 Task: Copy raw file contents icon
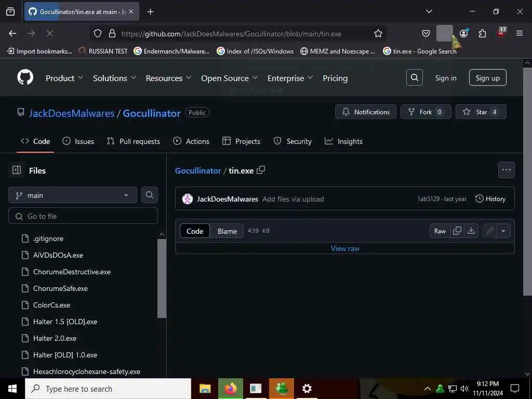457,231
